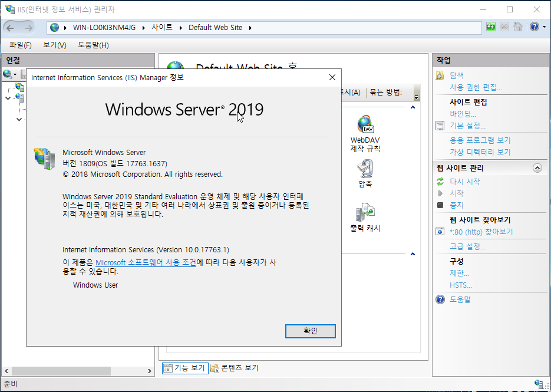
Task: Select 사이트 in the breadcrumb path
Action: click(x=162, y=28)
